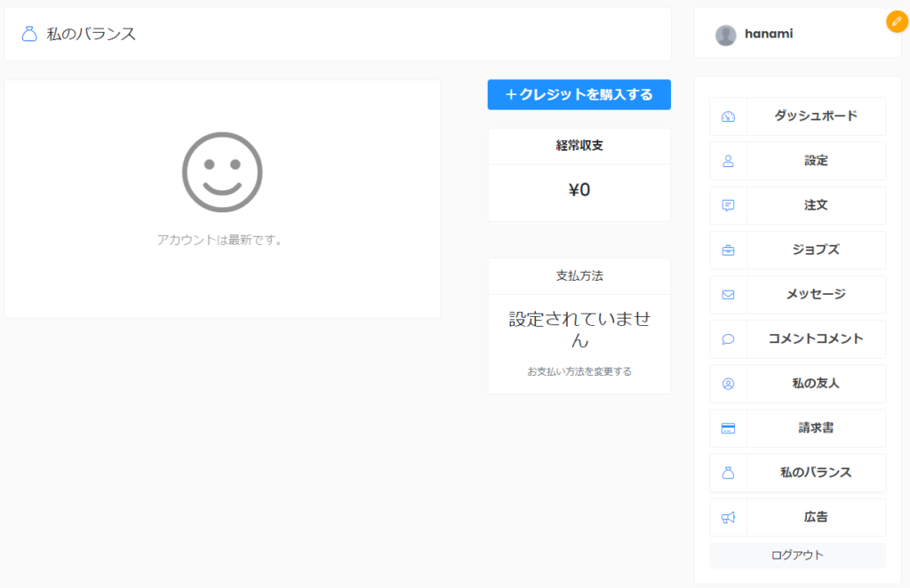Click the person icon beside 設定
The height and width of the screenshot is (588, 910).
(x=728, y=161)
